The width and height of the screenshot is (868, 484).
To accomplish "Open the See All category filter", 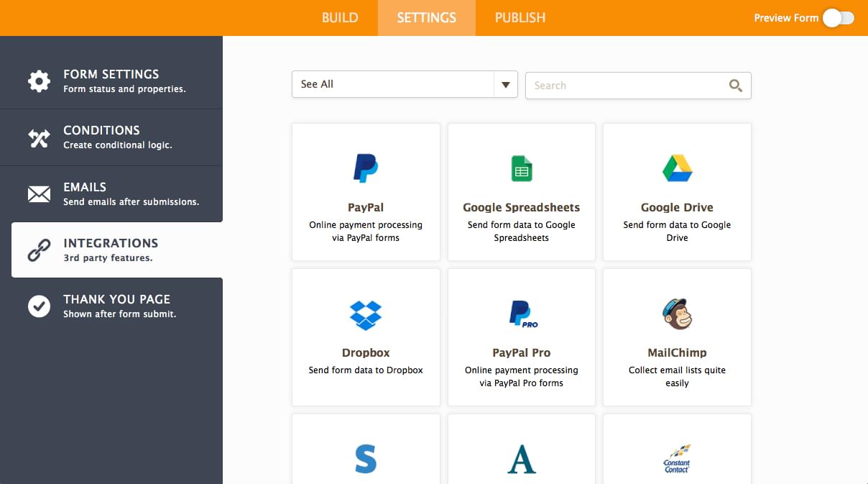I will [392, 85].
